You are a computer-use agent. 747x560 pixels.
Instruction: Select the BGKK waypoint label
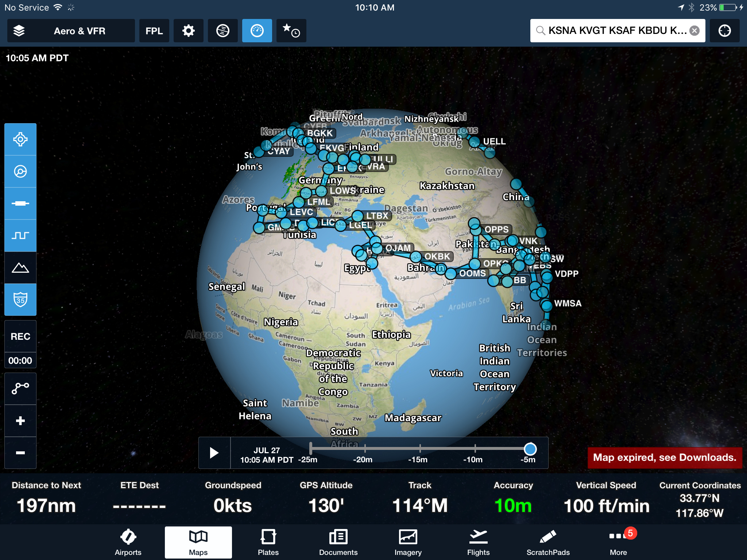click(x=320, y=133)
